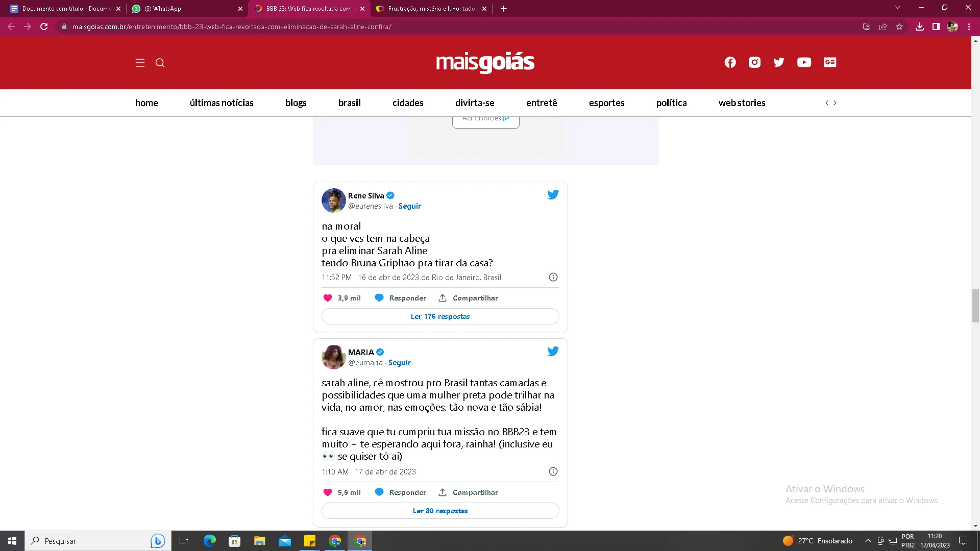Open Chrome three-dot menu
The width and height of the screenshot is (980, 551).
point(969,27)
